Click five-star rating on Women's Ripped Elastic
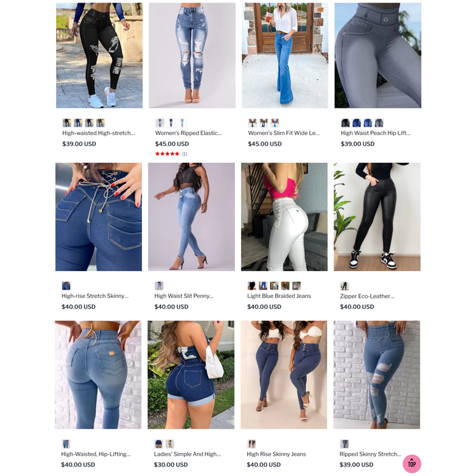Viewport: 476px width, 476px height. pos(167,153)
